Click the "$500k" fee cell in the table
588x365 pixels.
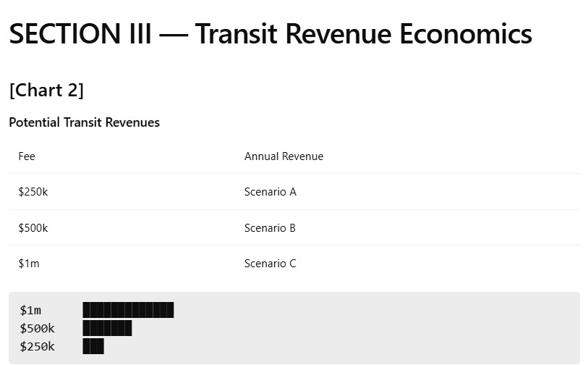click(x=33, y=228)
